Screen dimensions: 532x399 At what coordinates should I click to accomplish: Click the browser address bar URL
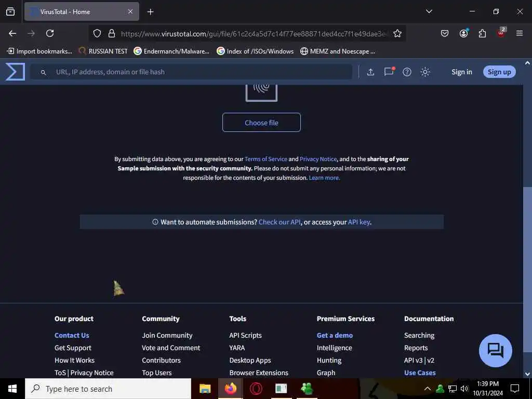(x=253, y=34)
